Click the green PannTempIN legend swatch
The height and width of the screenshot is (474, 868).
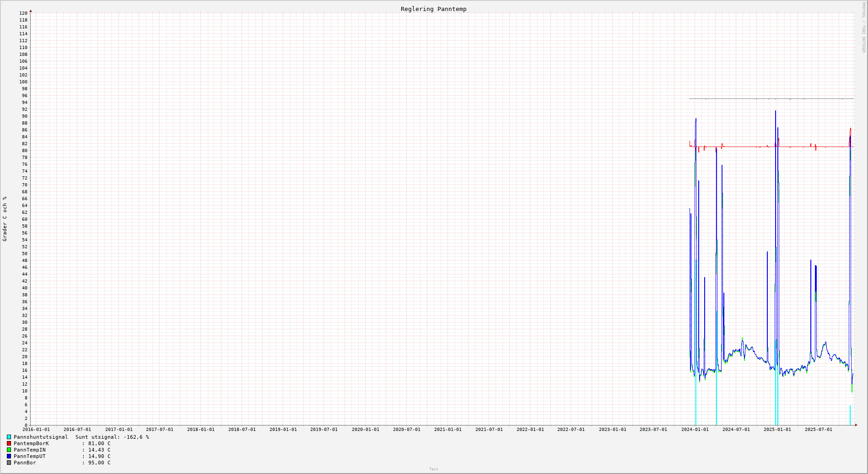pos(9,450)
